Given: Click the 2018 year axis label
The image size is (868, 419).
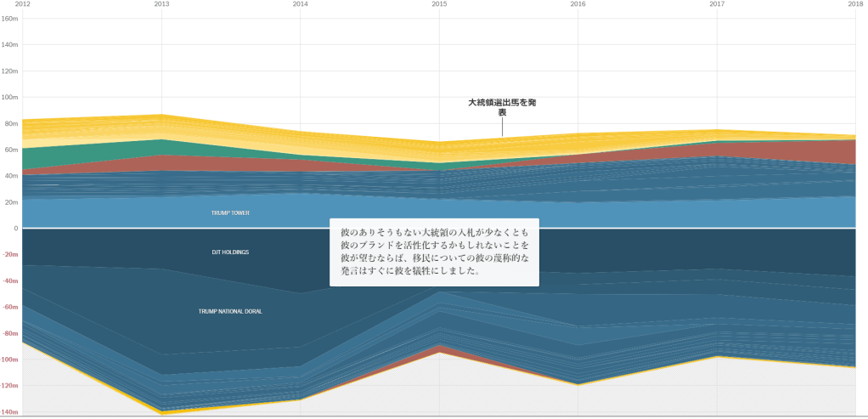Looking at the screenshot, I should (x=855, y=4).
